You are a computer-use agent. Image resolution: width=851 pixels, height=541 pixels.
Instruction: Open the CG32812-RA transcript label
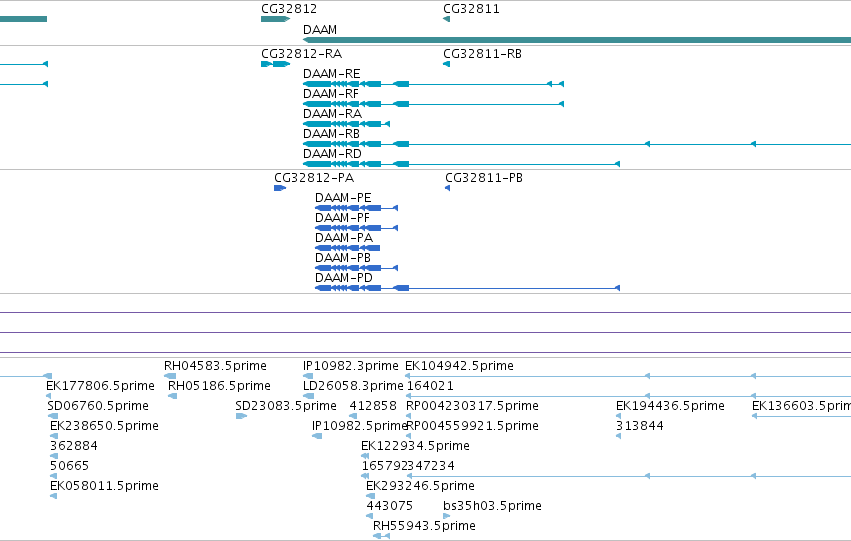point(301,54)
